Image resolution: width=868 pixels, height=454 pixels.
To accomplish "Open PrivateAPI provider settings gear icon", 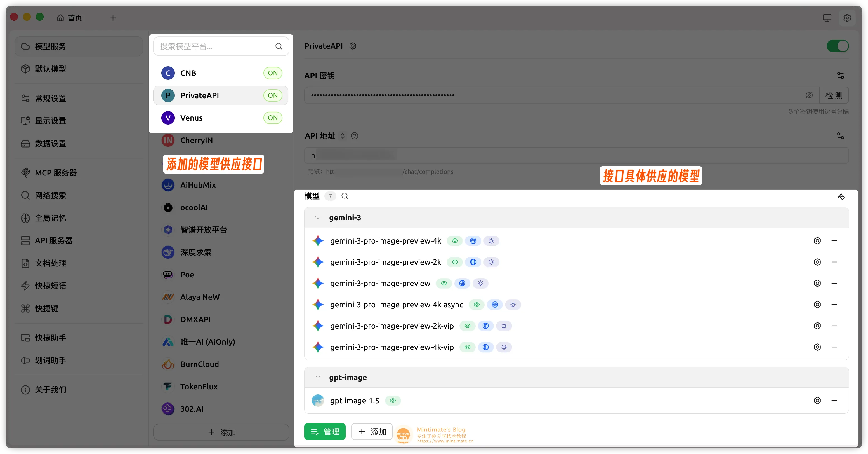I will [x=353, y=46].
